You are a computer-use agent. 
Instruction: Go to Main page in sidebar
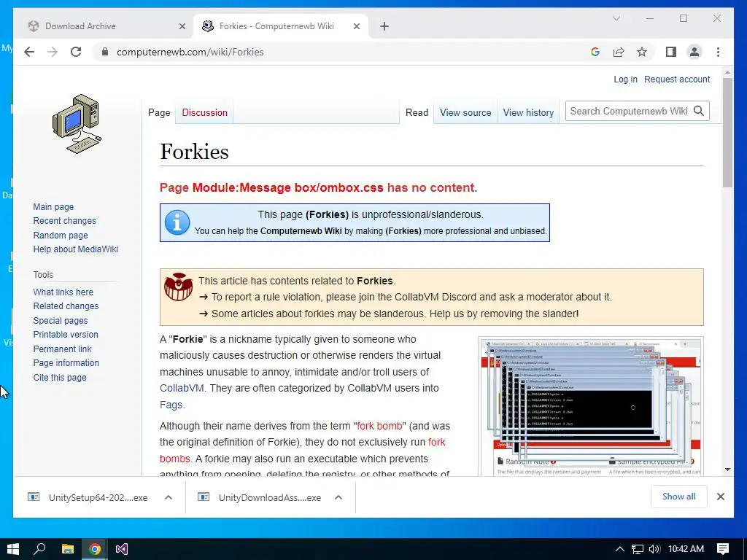(53, 206)
